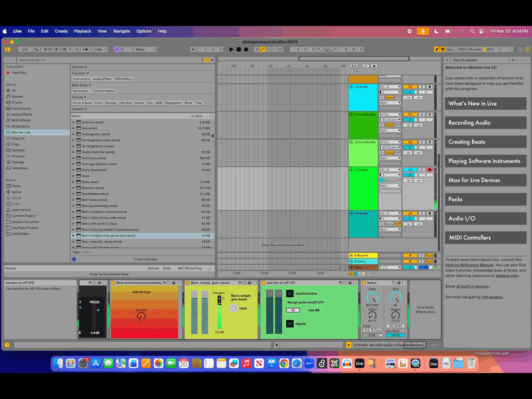This screenshot has height=399, width=532.
Task: Solo track 10 Audio
Action: click(422, 87)
